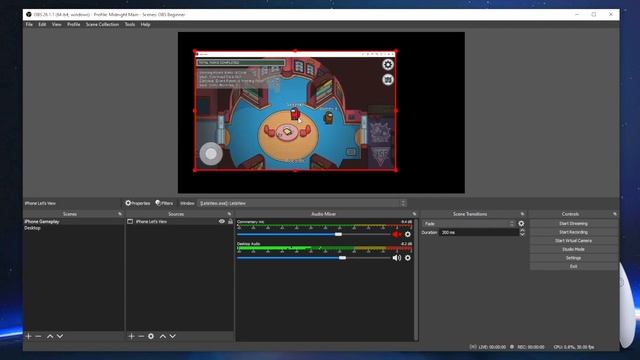The width and height of the screenshot is (640, 360).
Task: Pop out the Scene Transitions dock
Action: point(522,214)
